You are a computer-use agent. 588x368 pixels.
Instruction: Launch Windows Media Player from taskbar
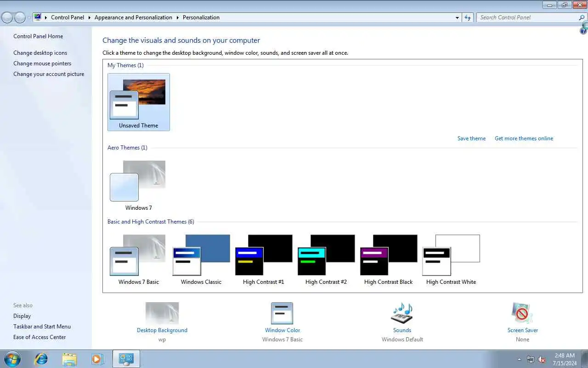(97, 359)
